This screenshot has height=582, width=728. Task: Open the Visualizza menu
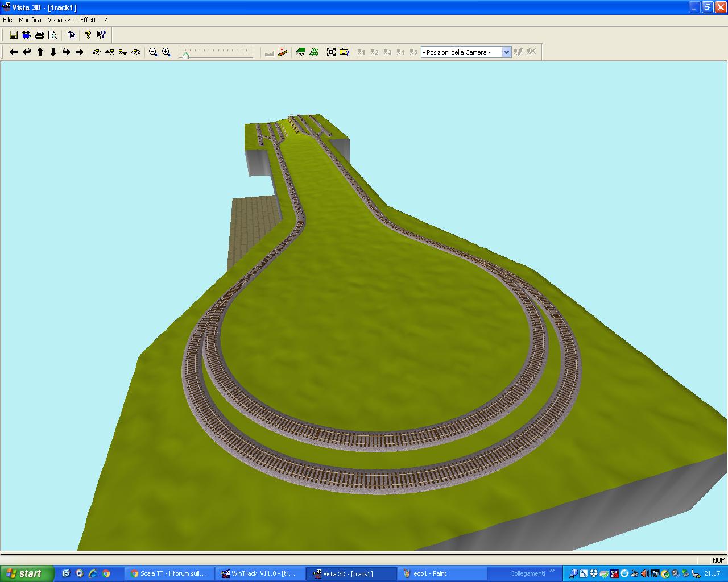[61, 20]
